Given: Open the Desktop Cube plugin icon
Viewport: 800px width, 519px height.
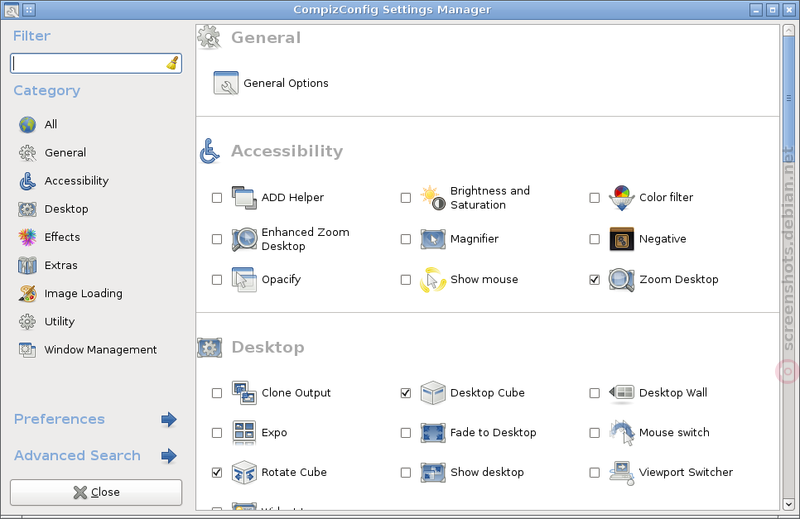Looking at the screenshot, I should [x=433, y=393].
